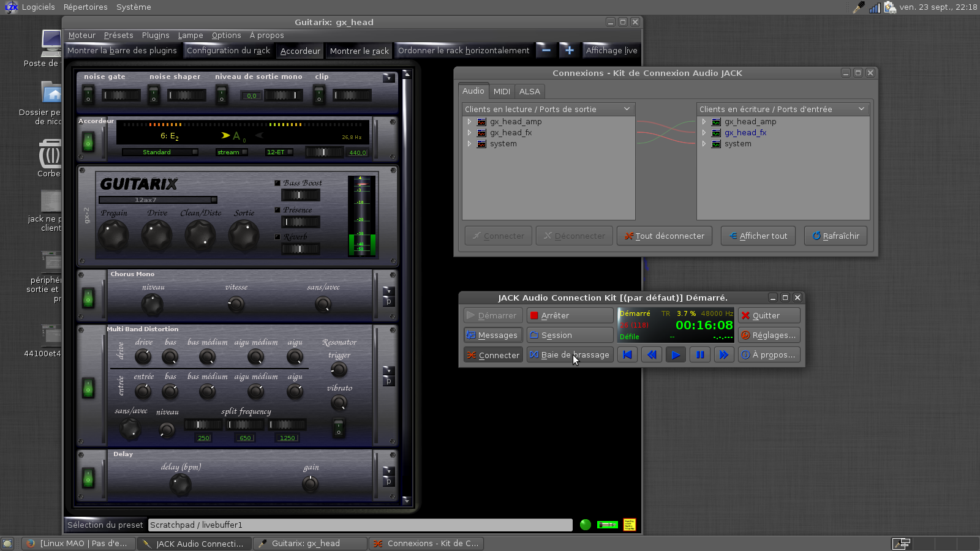
Task: Click the blue plus rack button
Action: 569,50
